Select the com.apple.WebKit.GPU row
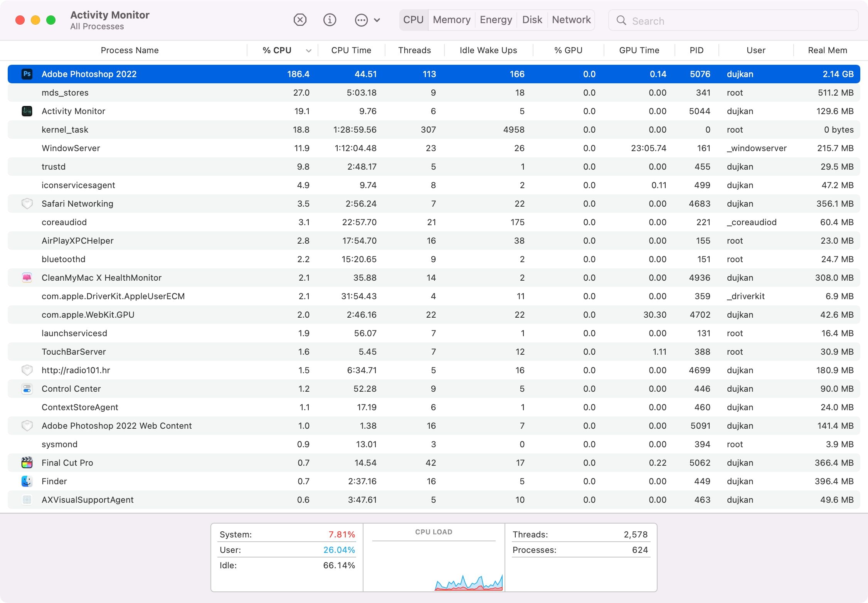This screenshot has width=868, height=603. [434, 315]
